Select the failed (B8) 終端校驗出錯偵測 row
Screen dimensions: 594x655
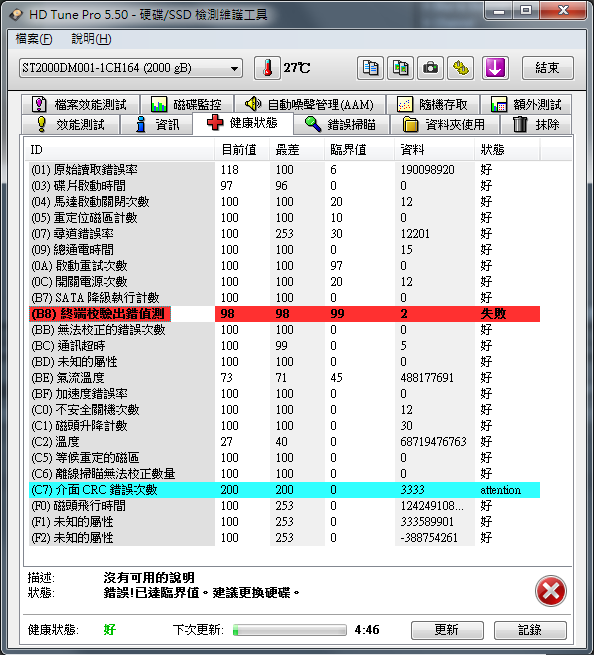click(x=284, y=314)
